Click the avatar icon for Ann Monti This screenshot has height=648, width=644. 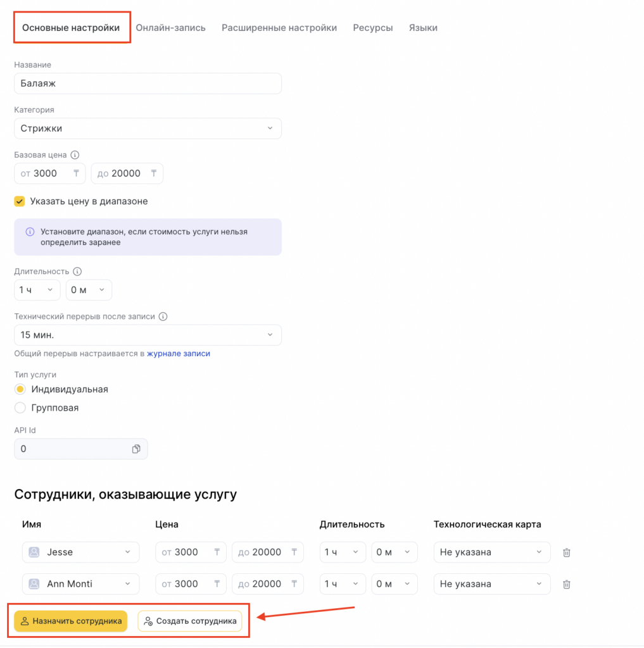pos(34,584)
